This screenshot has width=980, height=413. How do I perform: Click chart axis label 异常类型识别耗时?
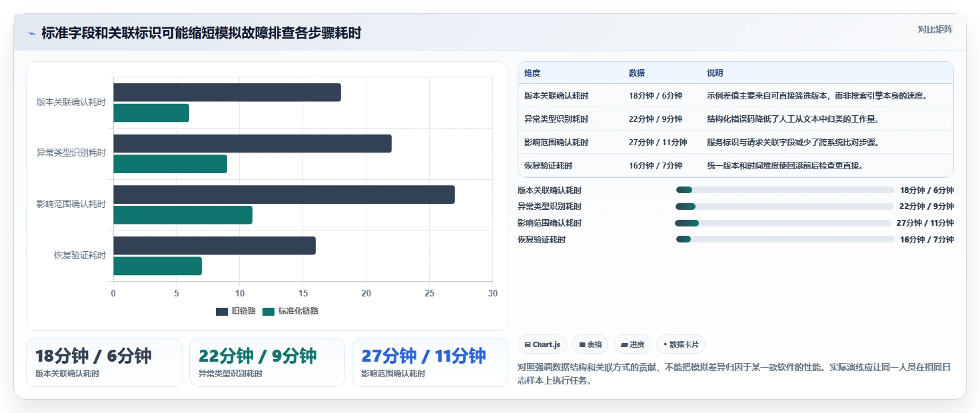point(71,153)
